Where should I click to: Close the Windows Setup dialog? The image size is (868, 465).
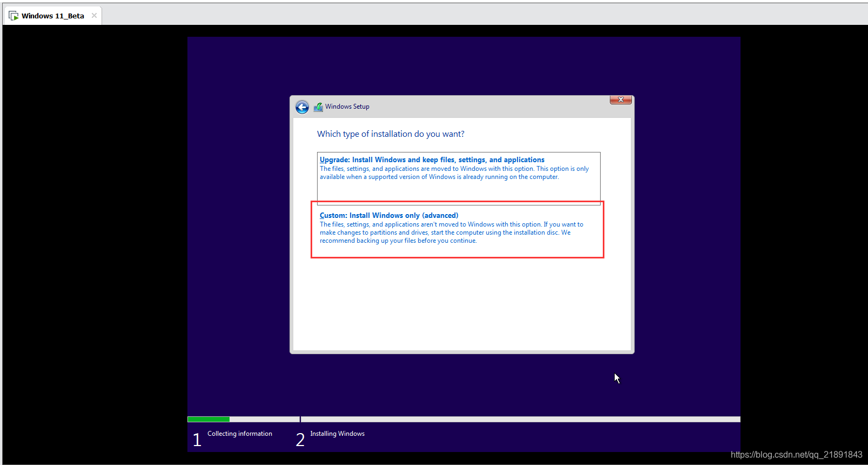point(621,99)
